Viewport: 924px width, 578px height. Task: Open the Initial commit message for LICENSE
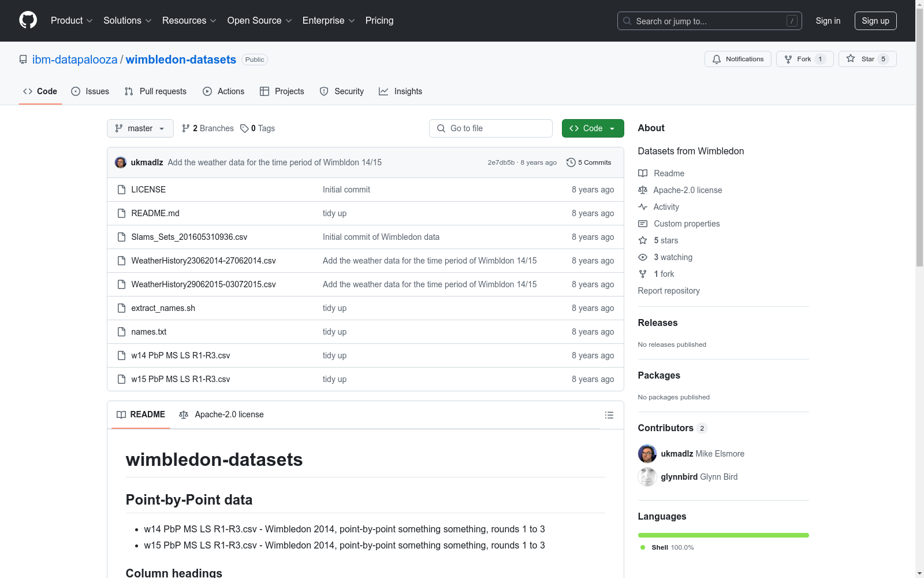(346, 190)
